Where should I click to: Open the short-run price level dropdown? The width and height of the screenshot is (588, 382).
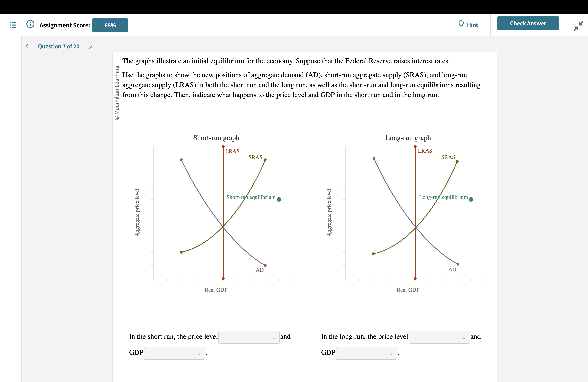click(249, 337)
